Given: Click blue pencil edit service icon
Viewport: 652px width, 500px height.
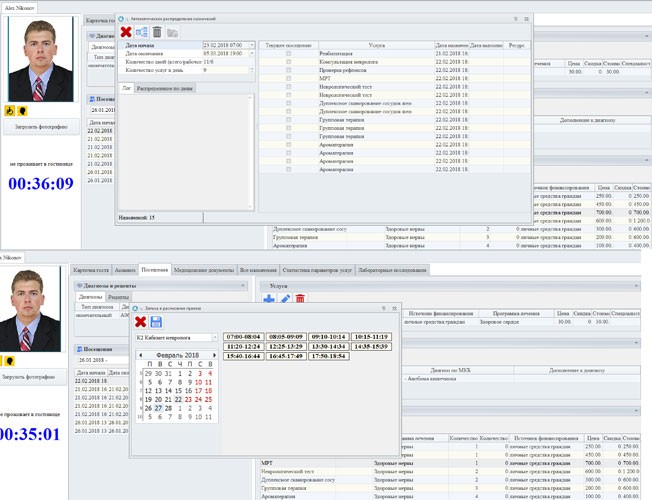Looking at the screenshot, I should pos(284,298).
